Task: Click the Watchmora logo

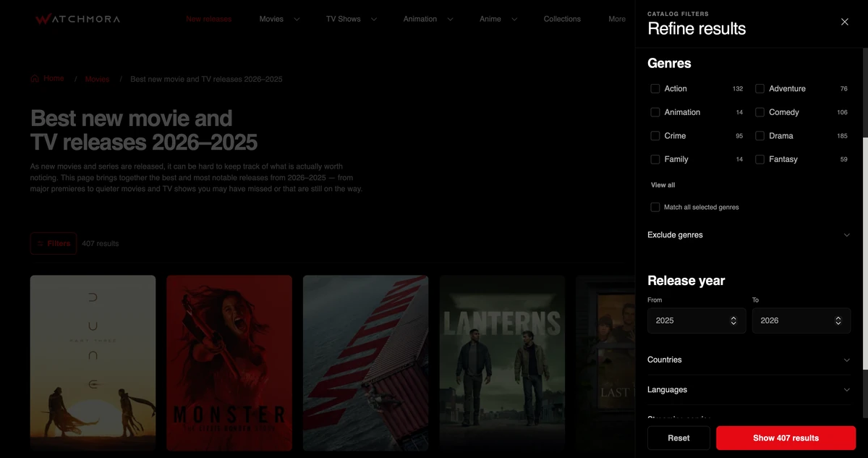Action: (x=77, y=19)
